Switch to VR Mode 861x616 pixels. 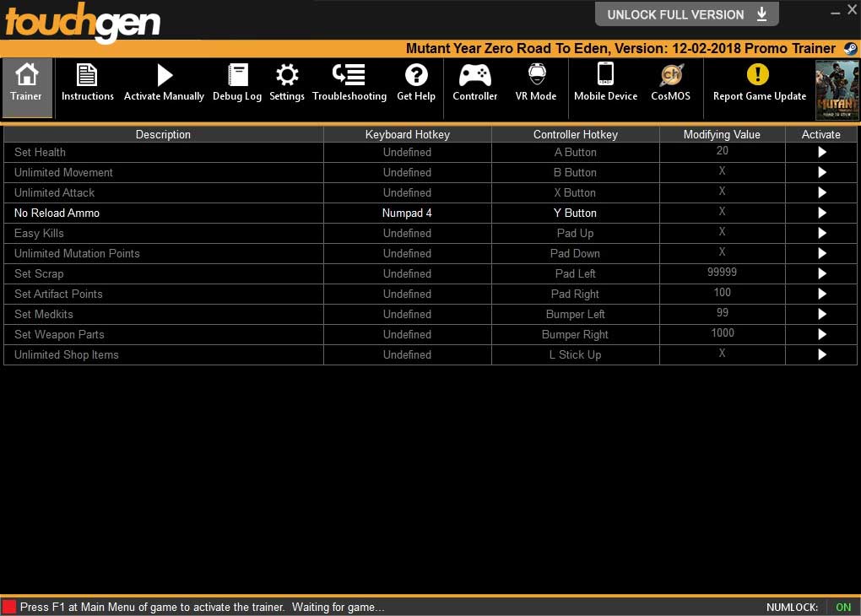[x=536, y=76]
